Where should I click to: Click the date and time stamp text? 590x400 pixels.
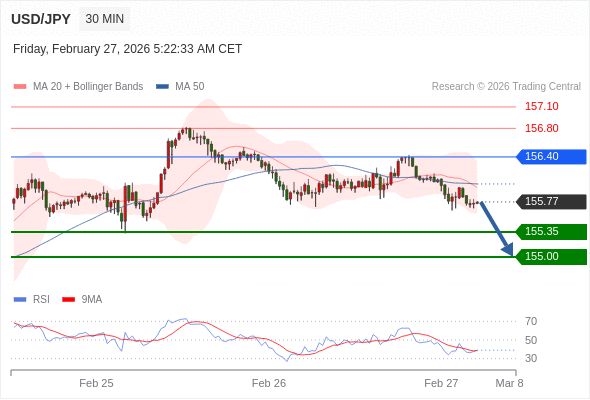pyautogui.click(x=127, y=49)
